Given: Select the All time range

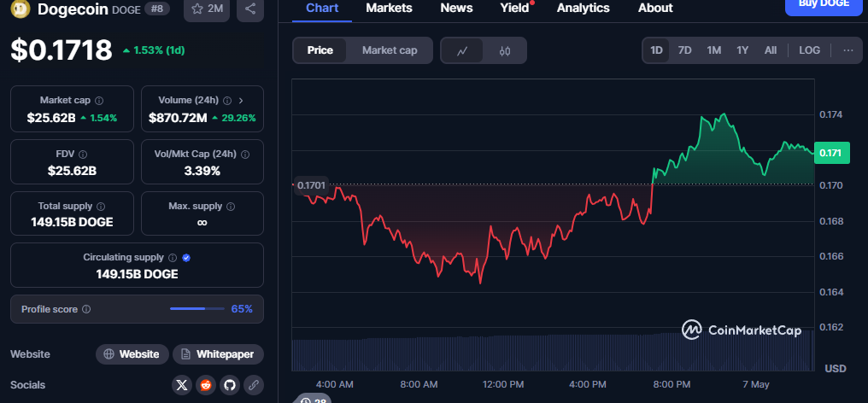Looking at the screenshot, I should point(771,50).
